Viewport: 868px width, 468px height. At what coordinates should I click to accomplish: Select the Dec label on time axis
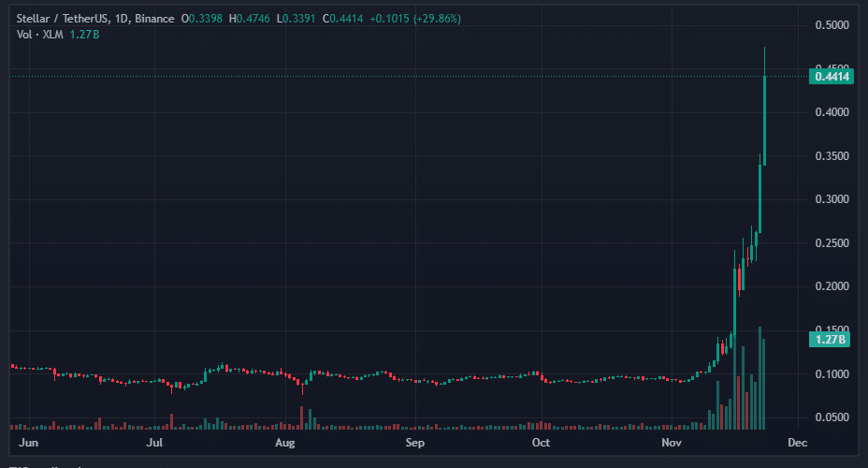797,441
